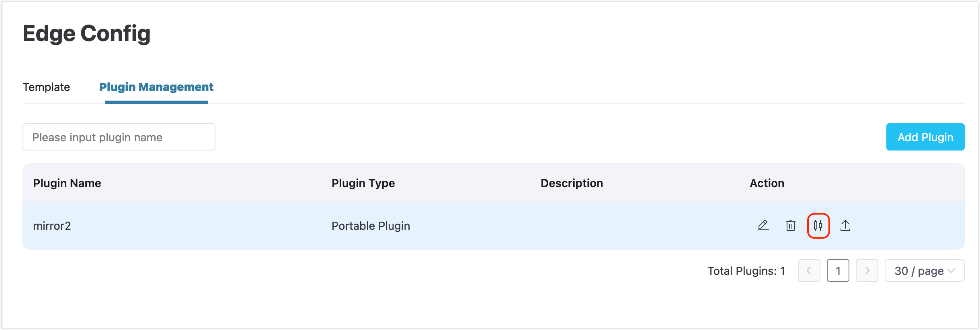980x330 pixels.
Task: Select page number 1 in pagination
Action: 838,270
